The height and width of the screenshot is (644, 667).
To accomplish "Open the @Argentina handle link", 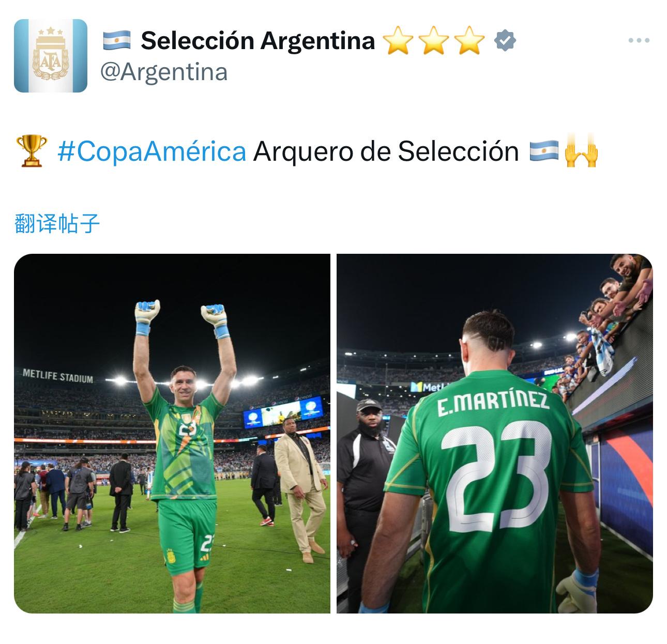I will [164, 72].
